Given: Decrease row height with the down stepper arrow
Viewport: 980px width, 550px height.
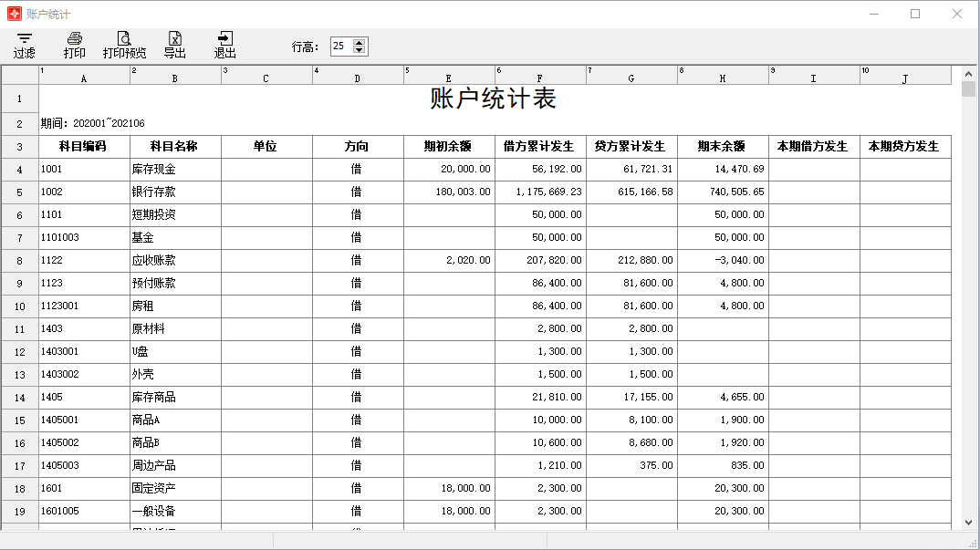Looking at the screenshot, I should tap(360, 50).
